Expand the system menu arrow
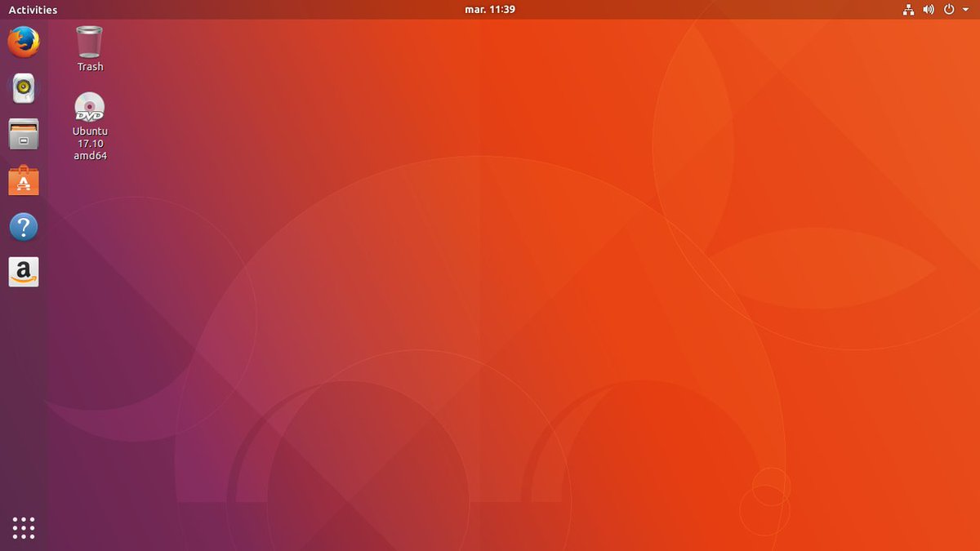This screenshot has height=551, width=980. 964,11
